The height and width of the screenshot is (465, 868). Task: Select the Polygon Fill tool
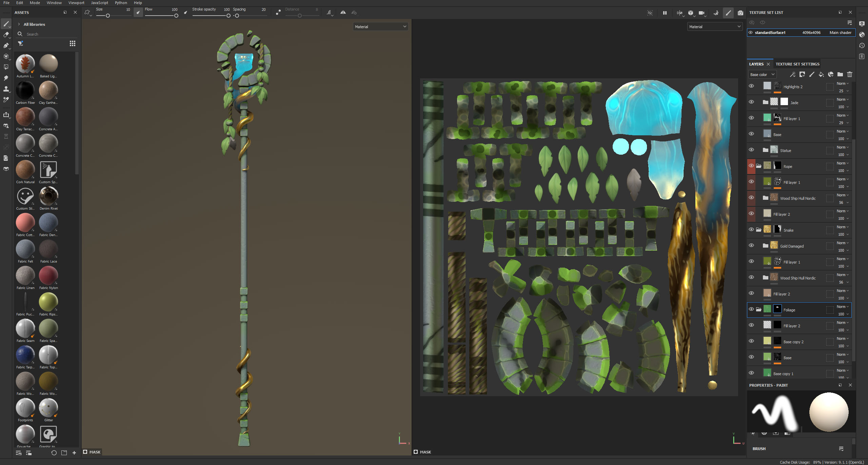coord(6,67)
